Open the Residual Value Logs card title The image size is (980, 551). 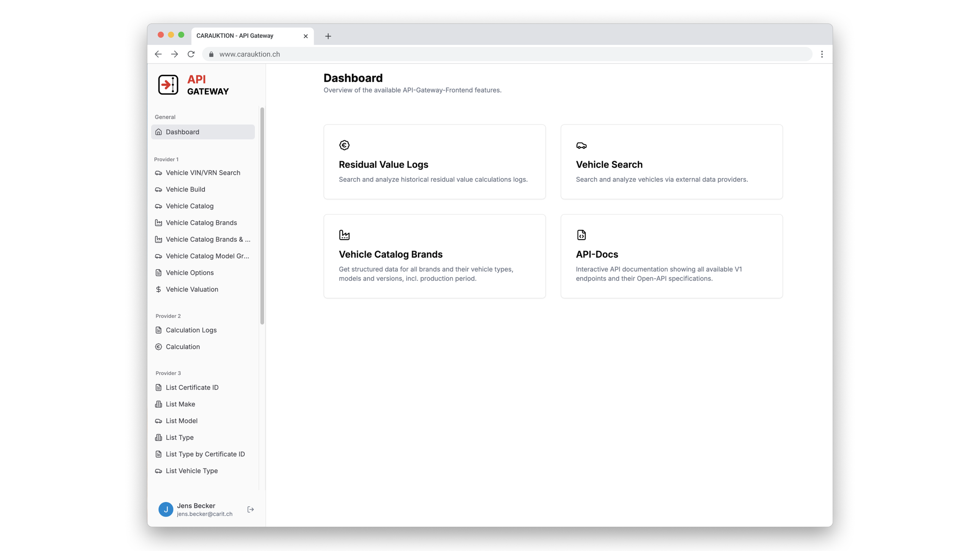[383, 165]
